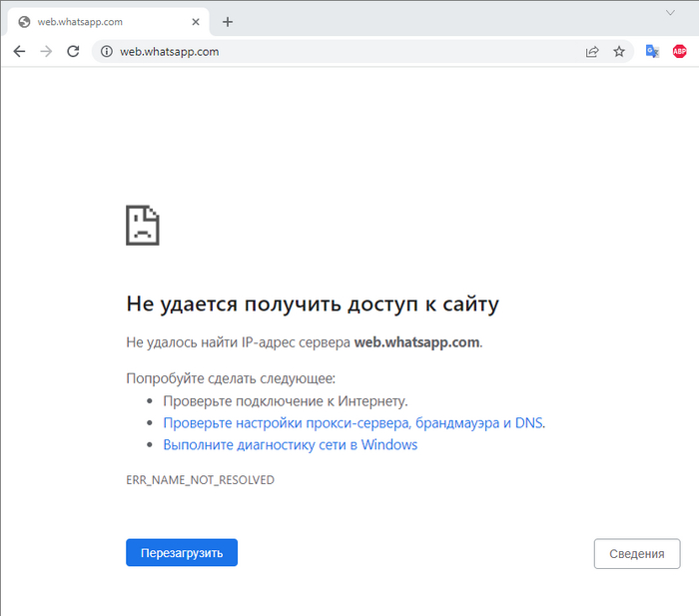Screen dimensions: 699x616
Task: Click text Попробуйте сделать следующее
Action: click(231, 378)
